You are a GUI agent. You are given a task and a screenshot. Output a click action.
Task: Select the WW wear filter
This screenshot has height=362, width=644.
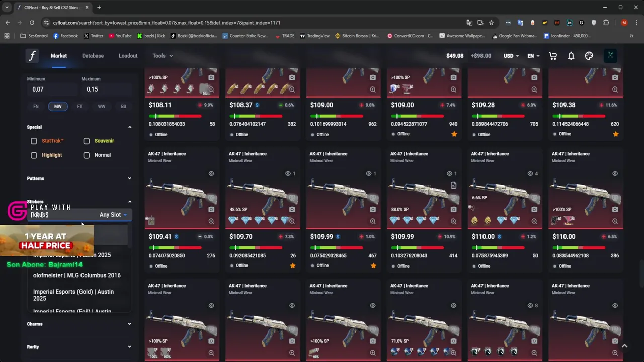(102, 106)
